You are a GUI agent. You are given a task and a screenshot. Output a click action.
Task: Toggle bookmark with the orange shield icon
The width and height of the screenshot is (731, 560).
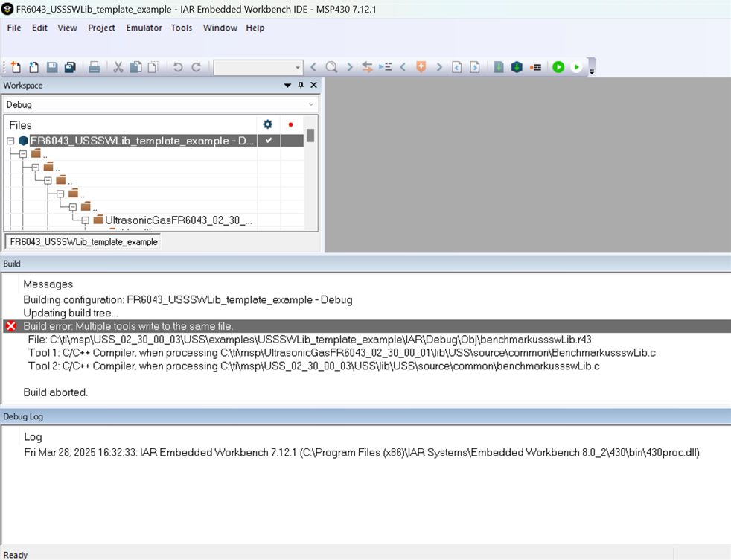click(x=421, y=67)
